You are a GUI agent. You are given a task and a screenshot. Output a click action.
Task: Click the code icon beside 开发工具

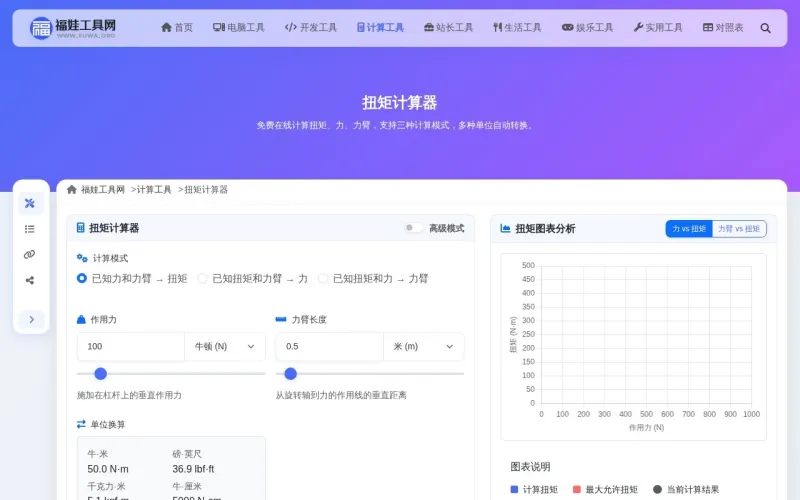(x=291, y=28)
